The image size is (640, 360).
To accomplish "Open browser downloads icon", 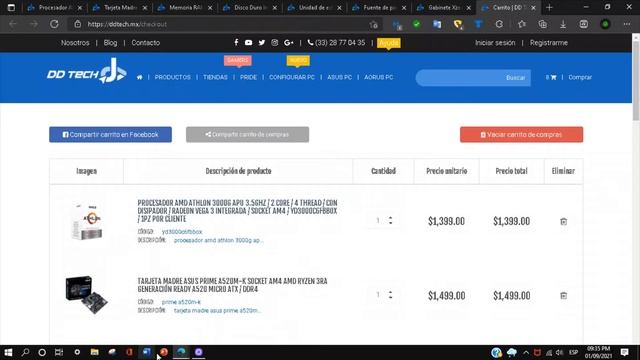I will [x=563, y=24].
